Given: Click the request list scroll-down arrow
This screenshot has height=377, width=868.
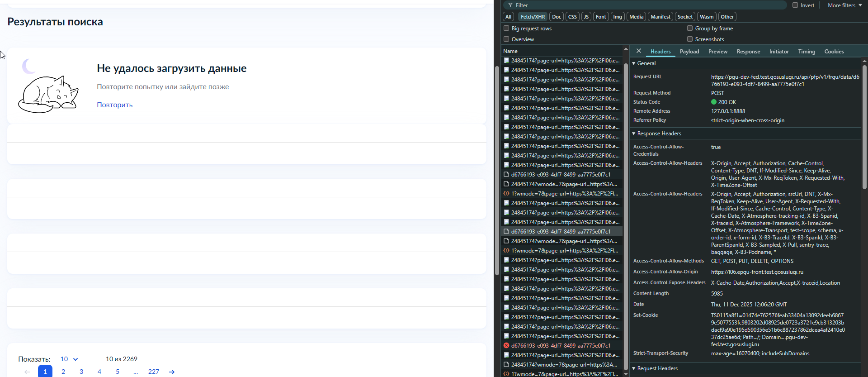Looking at the screenshot, I should click(626, 374).
